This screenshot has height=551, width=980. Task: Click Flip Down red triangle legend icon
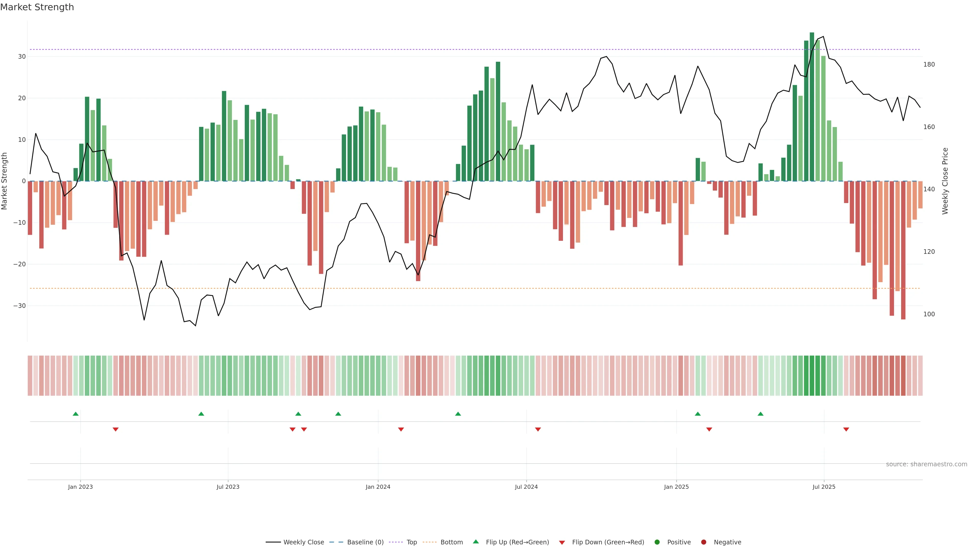click(562, 542)
